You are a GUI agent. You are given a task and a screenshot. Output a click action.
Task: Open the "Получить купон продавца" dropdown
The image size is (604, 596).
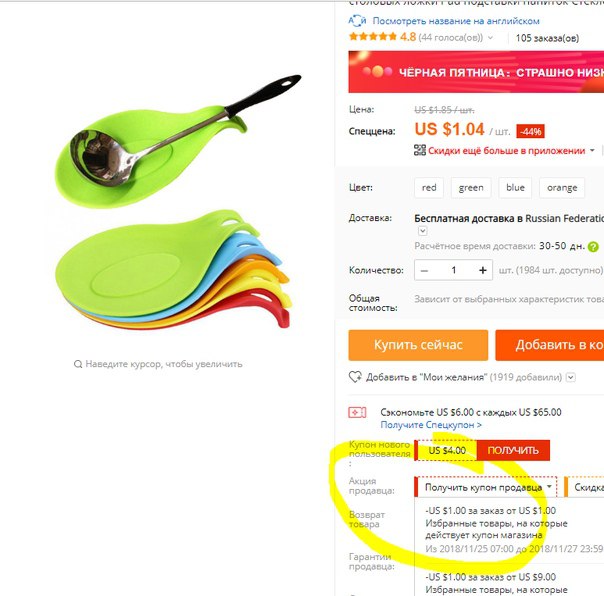[x=486, y=487]
